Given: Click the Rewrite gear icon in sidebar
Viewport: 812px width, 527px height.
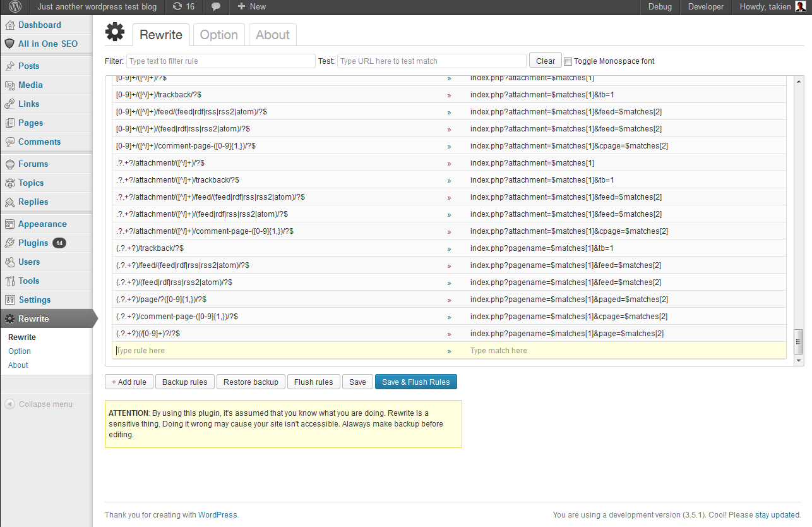Looking at the screenshot, I should coord(9,319).
